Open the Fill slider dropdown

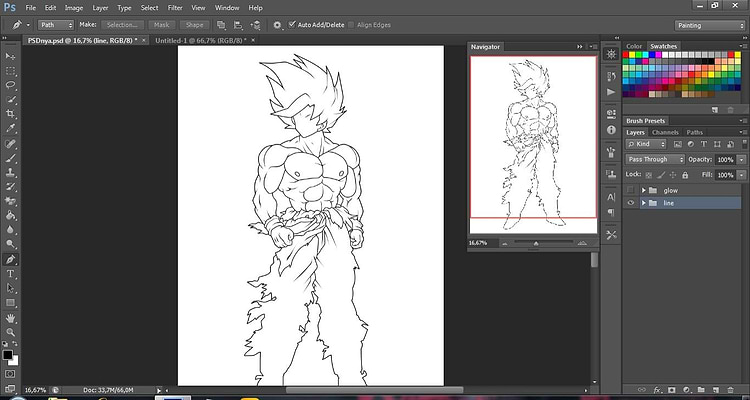(x=741, y=175)
